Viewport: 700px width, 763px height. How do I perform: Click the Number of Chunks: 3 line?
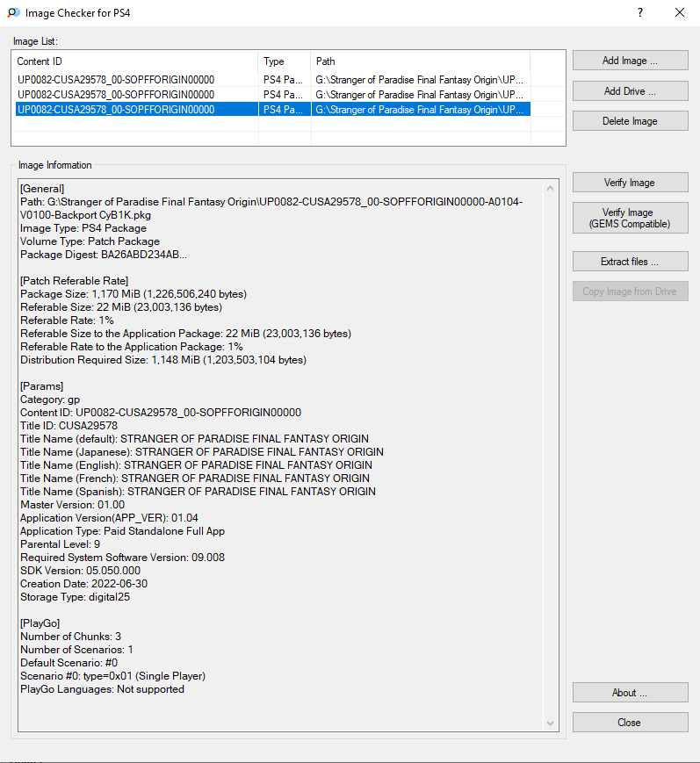coord(70,637)
